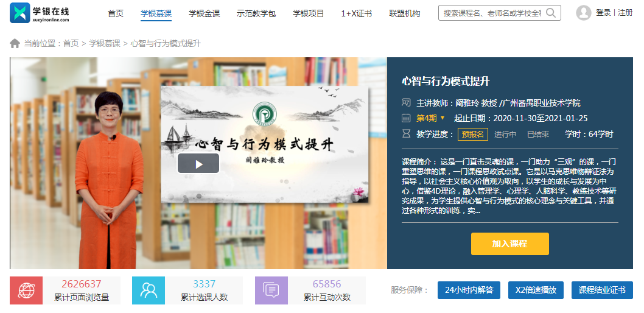Image resolution: width=644 pixels, height=313 pixels.
Task: Click the yellow 加入课程 button
Action: click(509, 244)
